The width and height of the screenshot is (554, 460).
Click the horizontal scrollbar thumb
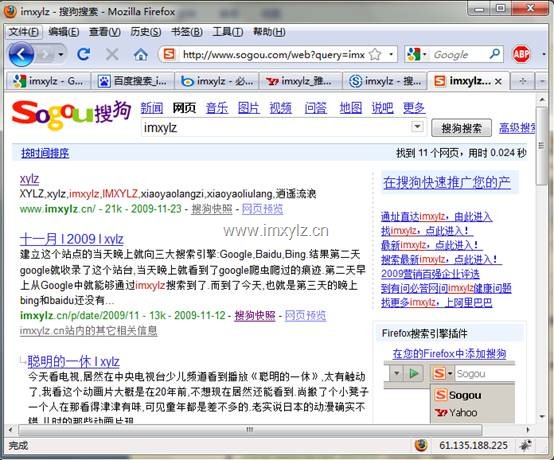pyautogui.click(x=250, y=430)
